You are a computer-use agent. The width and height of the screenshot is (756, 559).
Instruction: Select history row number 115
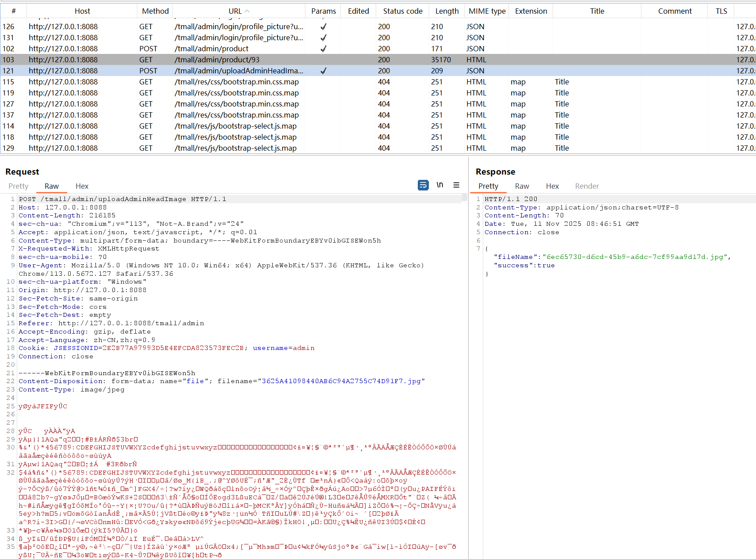[378, 82]
